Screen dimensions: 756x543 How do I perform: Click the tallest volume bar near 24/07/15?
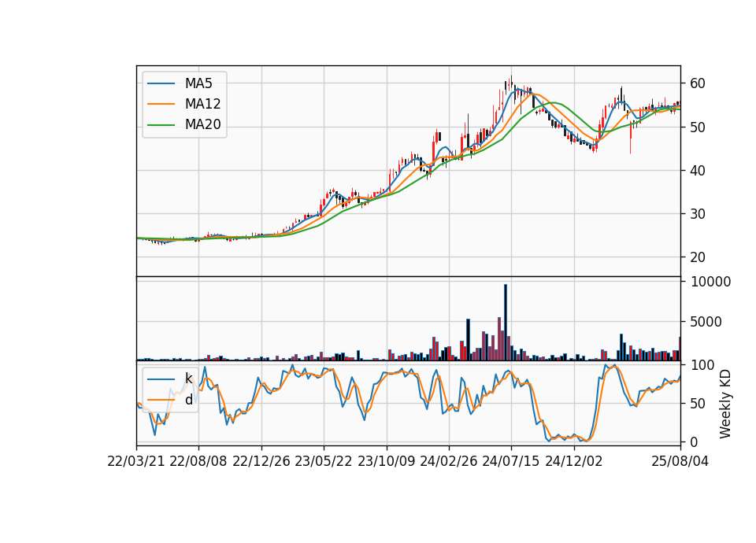pos(506,323)
